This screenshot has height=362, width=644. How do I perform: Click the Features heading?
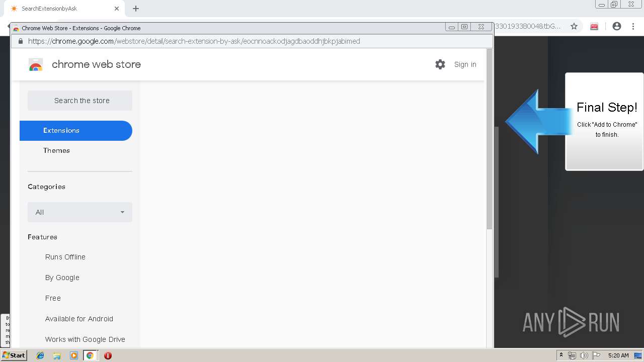[42, 237]
